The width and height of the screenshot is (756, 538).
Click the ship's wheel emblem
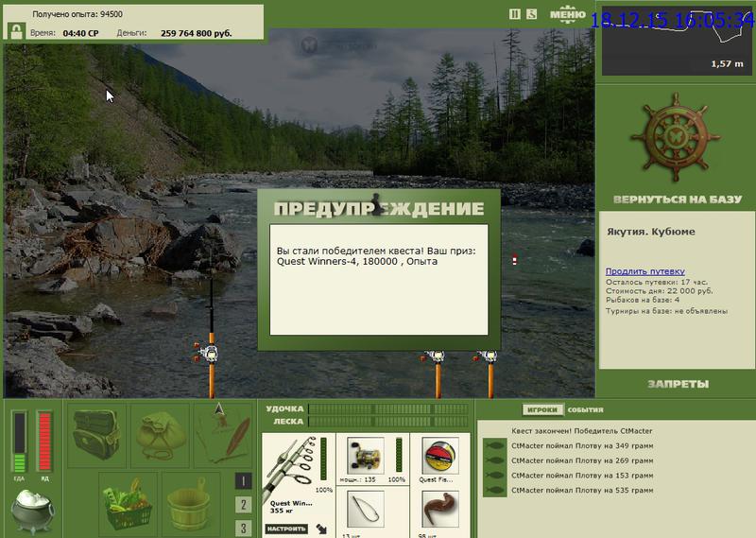[675, 137]
